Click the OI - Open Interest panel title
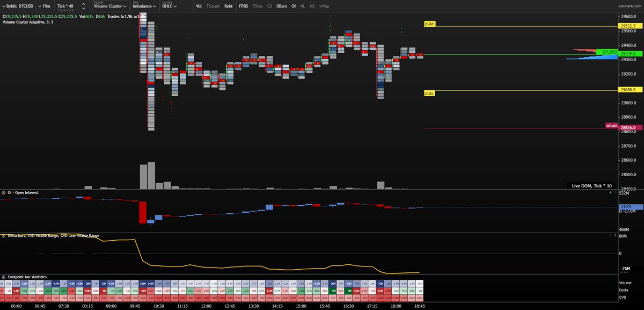This screenshot has width=644, height=310. (x=22, y=192)
